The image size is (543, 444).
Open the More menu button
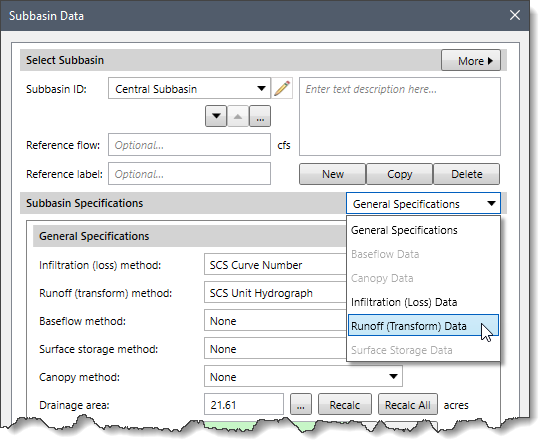tap(471, 60)
